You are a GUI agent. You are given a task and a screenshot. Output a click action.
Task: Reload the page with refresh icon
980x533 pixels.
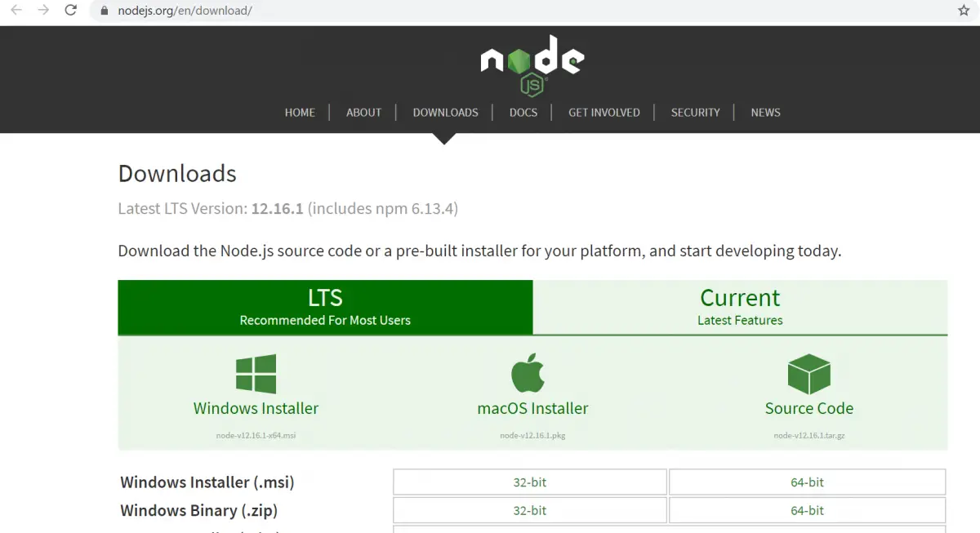[71, 11]
